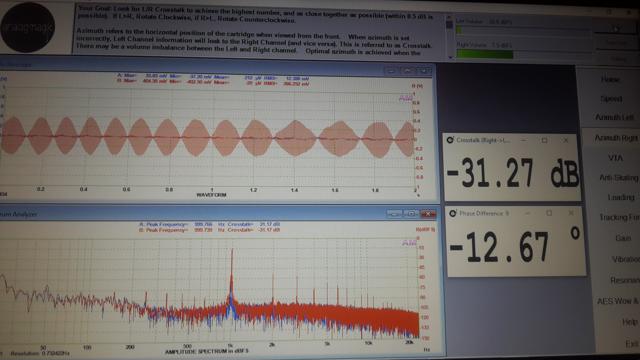Open the Home page in the sidebar
Image resolution: width=640 pixels, height=360 pixels.
(x=610, y=80)
